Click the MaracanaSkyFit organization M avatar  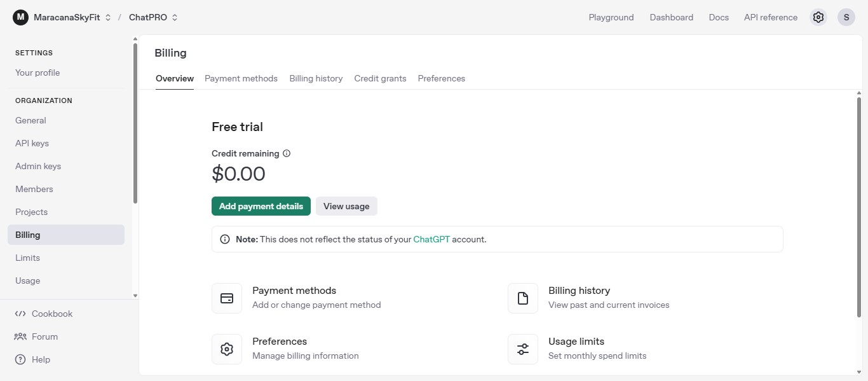point(20,17)
